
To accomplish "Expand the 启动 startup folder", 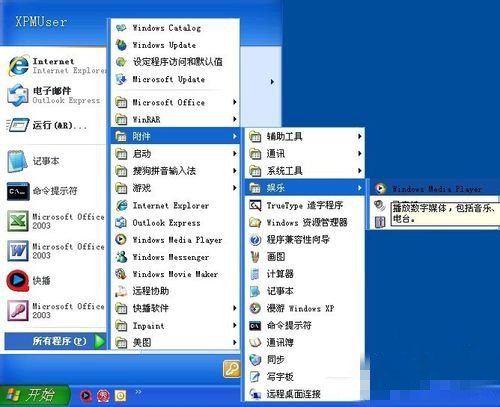I will [x=175, y=154].
